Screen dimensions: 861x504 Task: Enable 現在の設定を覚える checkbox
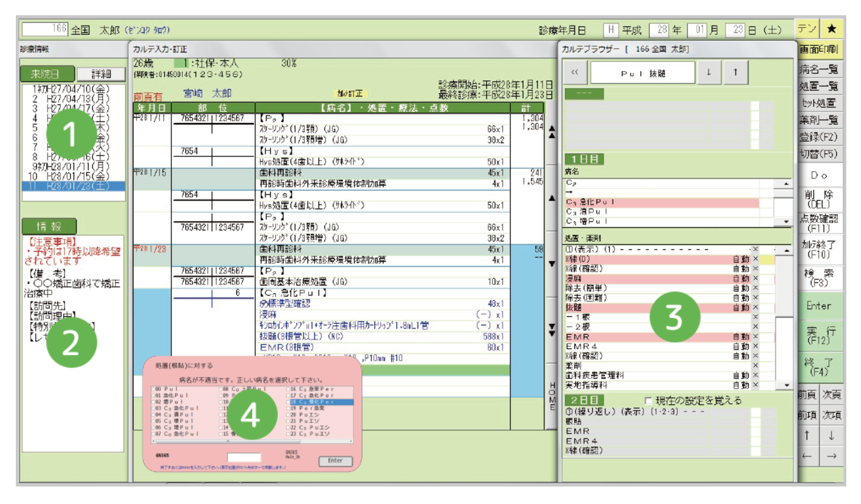648,401
